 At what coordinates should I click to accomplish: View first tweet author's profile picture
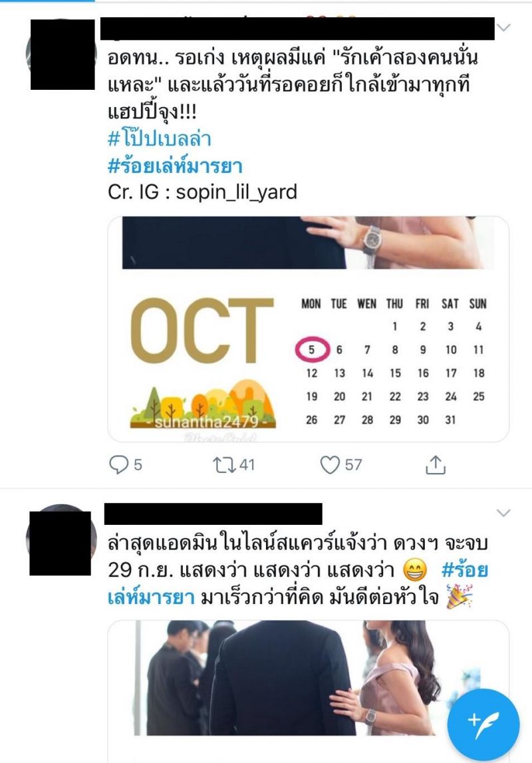click(x=63, y=55)
